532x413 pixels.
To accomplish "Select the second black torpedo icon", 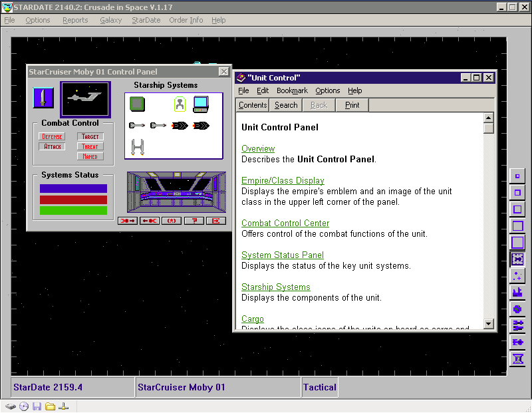I will point(201,126).
